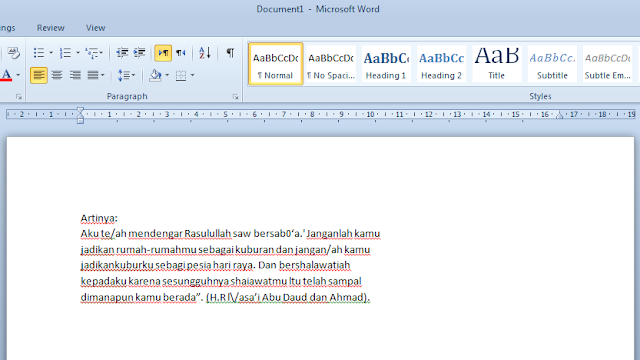
Task: Click the Borders icon
Action: pyautogui.click(x=181, y=75)
